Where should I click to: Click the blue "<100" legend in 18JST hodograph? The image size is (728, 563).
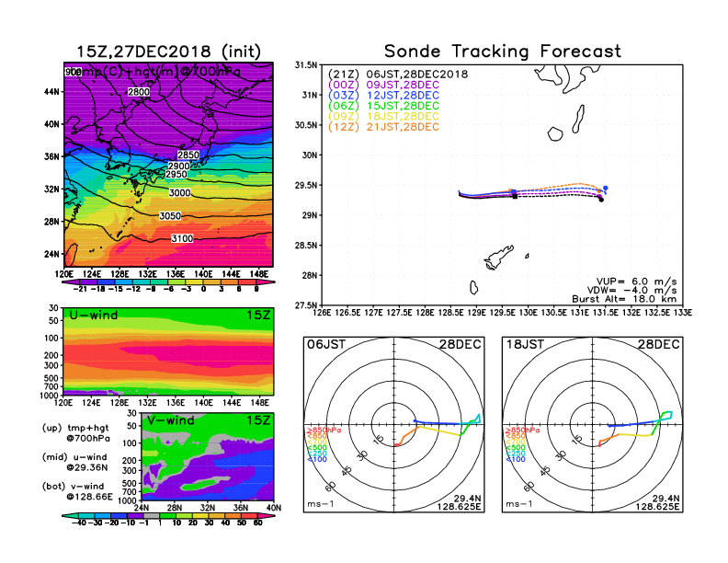pos(516,459)
